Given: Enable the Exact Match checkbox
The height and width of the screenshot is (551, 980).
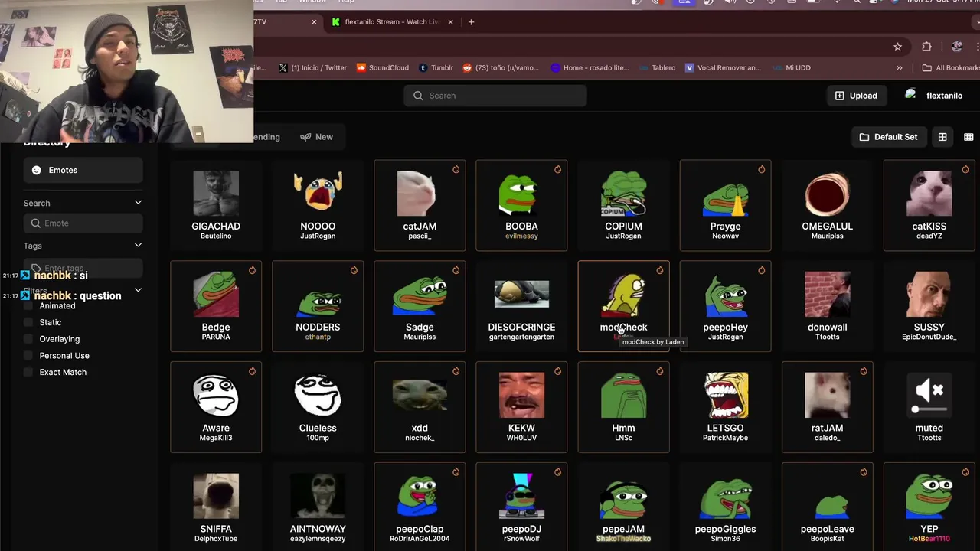Looking at the screenshot, I should pos(29,372).
